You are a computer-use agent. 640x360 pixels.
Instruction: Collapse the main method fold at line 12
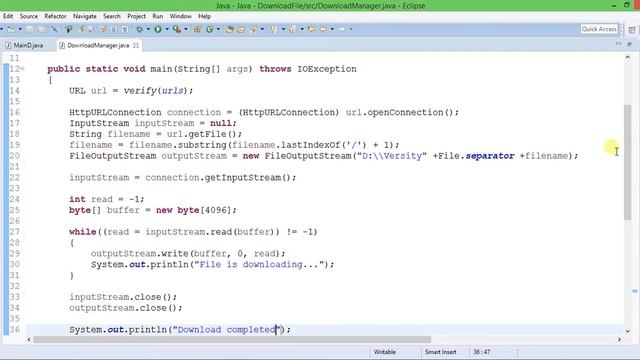[x=22, y=69]
